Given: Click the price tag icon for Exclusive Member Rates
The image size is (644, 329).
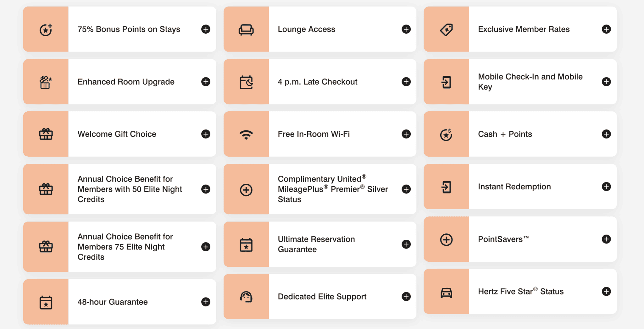Looking at the screenshot, I should (x=446, y=30).
